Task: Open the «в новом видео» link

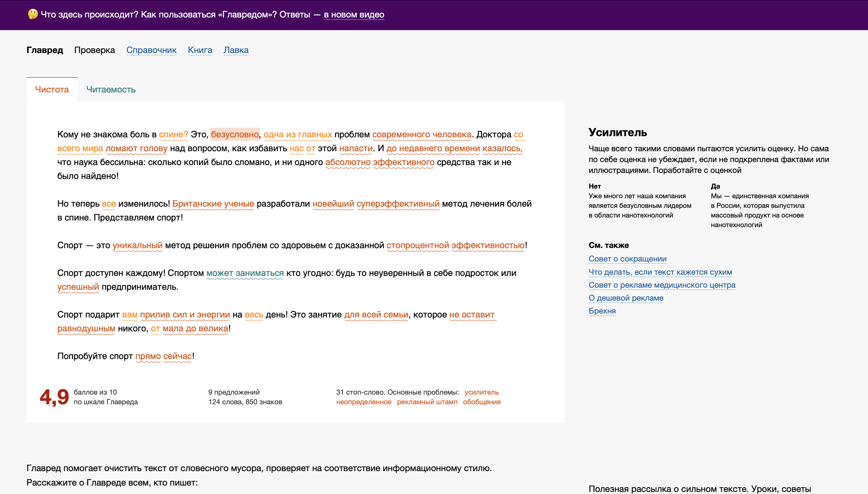Action: [x=354, y=14]
